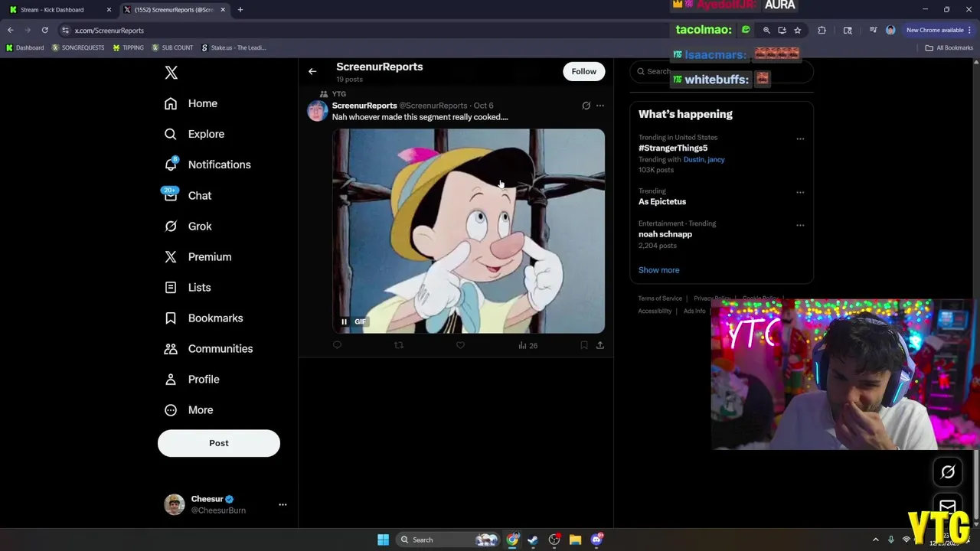980x551 pixels.
Task: Click the install app icon in the address bar
Action: tap(782, 30)
